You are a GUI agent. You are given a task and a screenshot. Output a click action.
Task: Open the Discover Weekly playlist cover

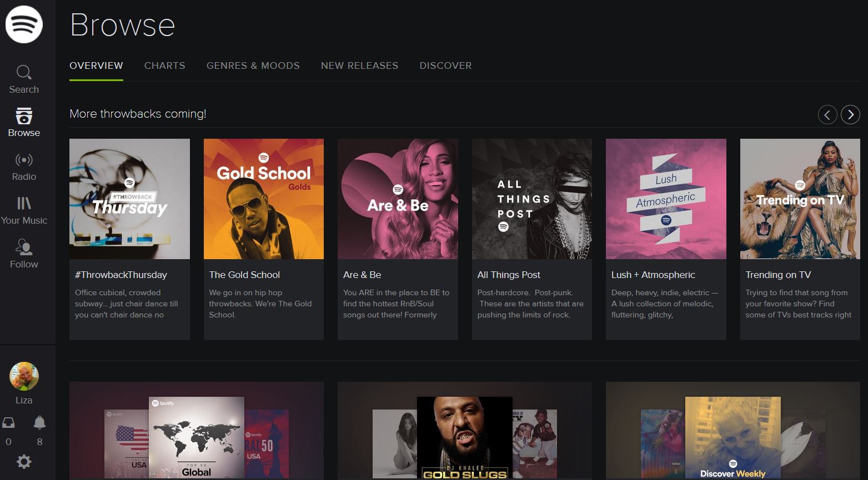(x=733, y=437)
